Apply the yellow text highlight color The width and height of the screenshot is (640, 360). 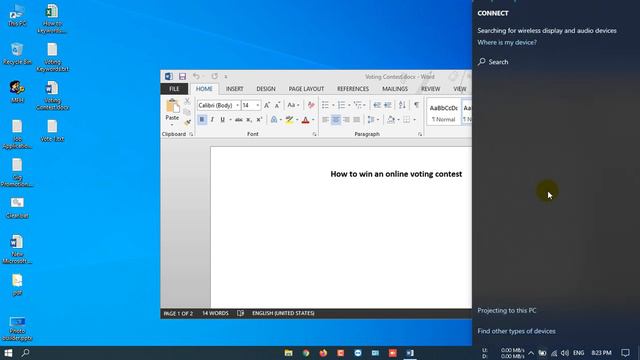[x=289, y=120]
